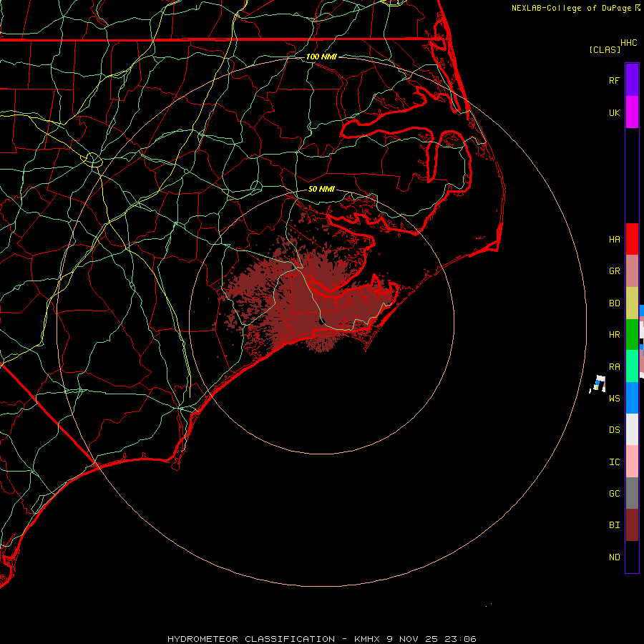Click the ND black legend swatch
The image size is (644, 644).
coord(632,557)
